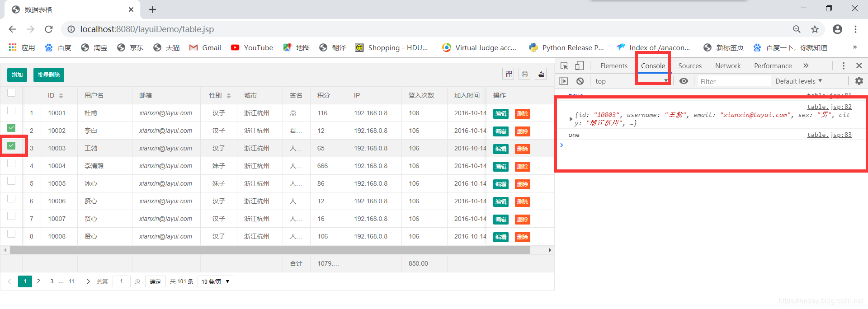The image size is (868, 309).
Task: Switch to the Network tab
Action: (x=728, y=66)
